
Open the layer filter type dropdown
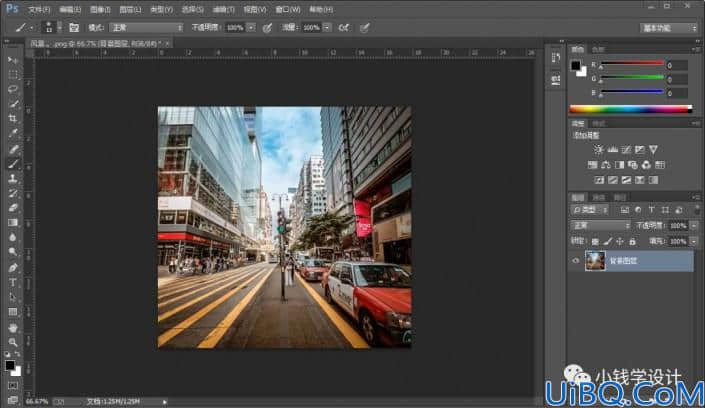[590, 210]
